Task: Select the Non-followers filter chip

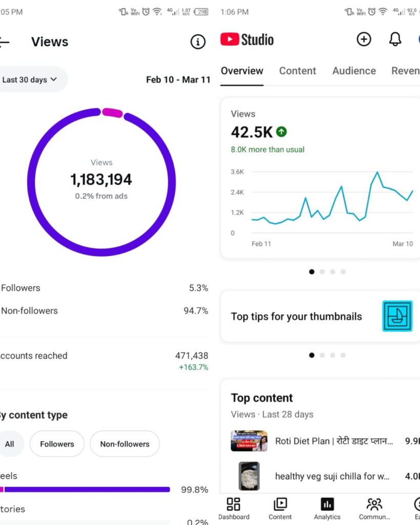Action: point(125,444)
